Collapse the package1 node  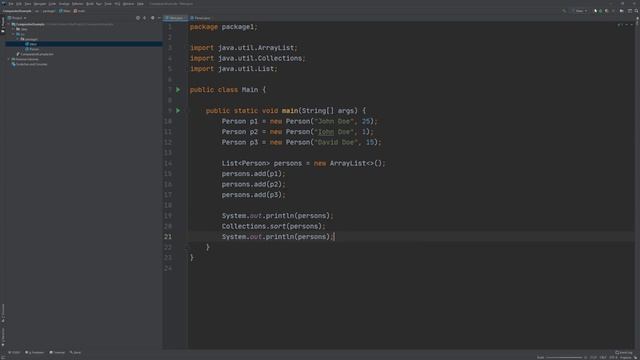pyautogui.click(x=18, y=39)
